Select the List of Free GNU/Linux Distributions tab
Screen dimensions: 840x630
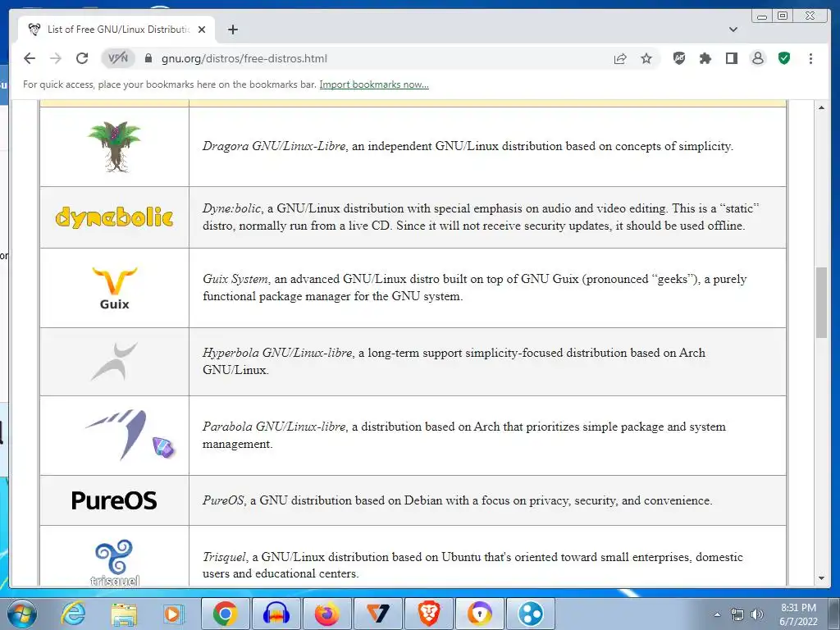(x=116, y=30)
